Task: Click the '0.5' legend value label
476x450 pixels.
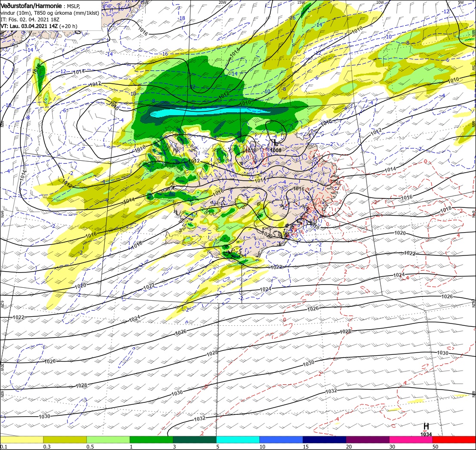Action: tap(90, 447)
